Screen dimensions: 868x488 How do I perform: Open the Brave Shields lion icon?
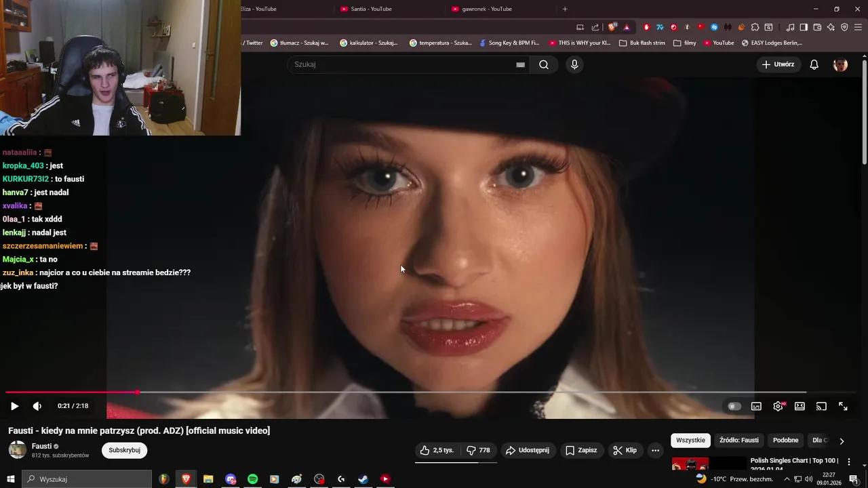tap(612, 27)
